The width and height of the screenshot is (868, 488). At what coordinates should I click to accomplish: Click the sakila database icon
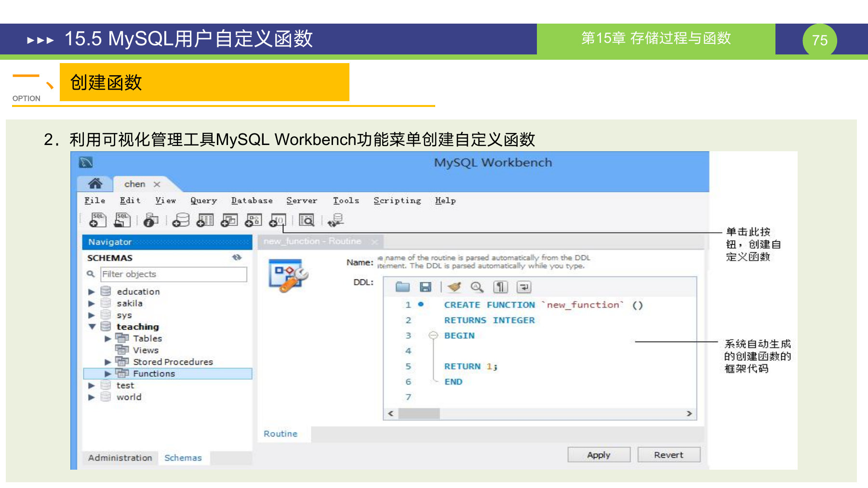106,303
